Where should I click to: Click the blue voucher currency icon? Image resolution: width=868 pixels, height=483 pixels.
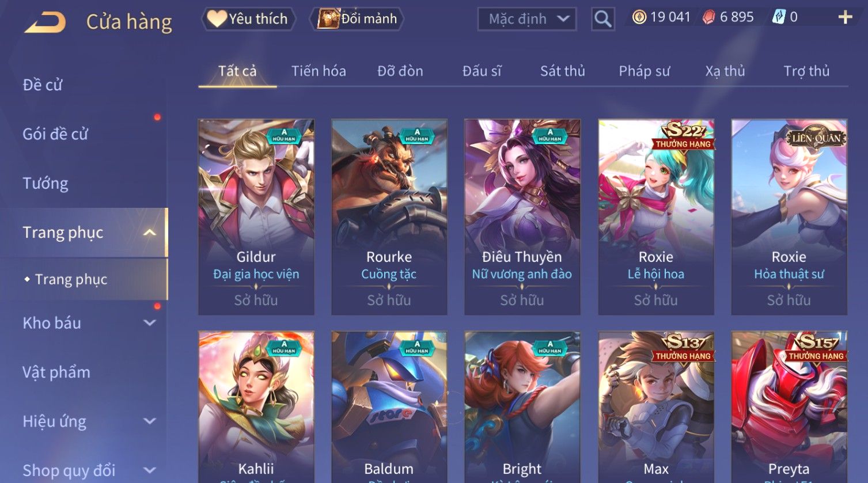coord(779,17)
